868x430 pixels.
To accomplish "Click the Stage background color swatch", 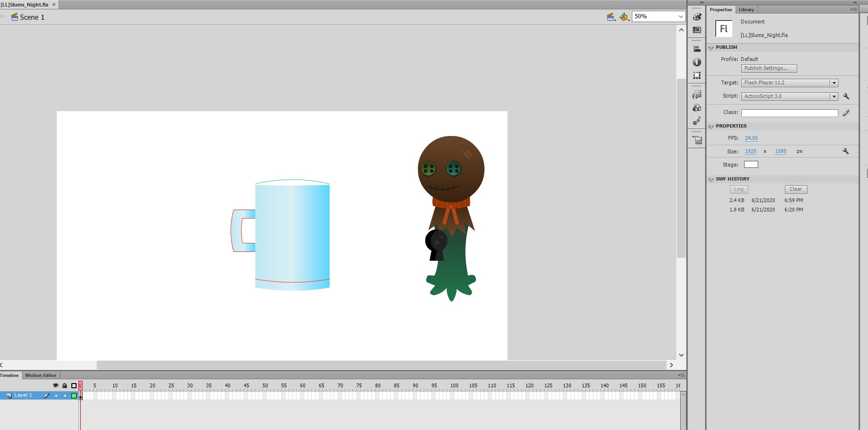I will 751,165.
